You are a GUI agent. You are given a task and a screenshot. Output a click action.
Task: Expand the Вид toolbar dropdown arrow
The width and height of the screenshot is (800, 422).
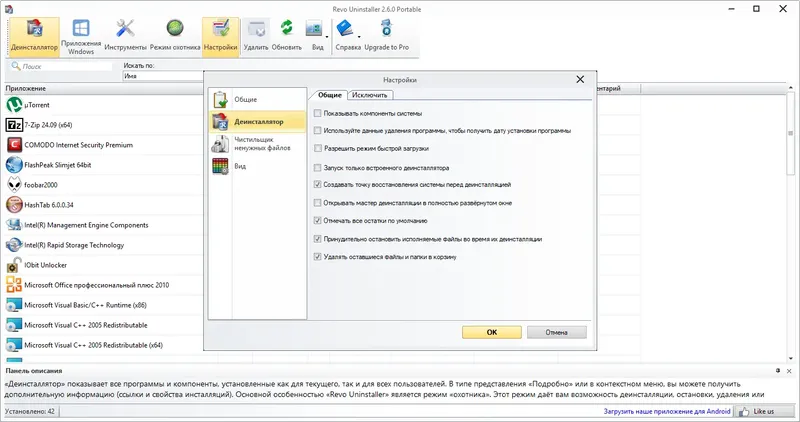coord(327,37)
